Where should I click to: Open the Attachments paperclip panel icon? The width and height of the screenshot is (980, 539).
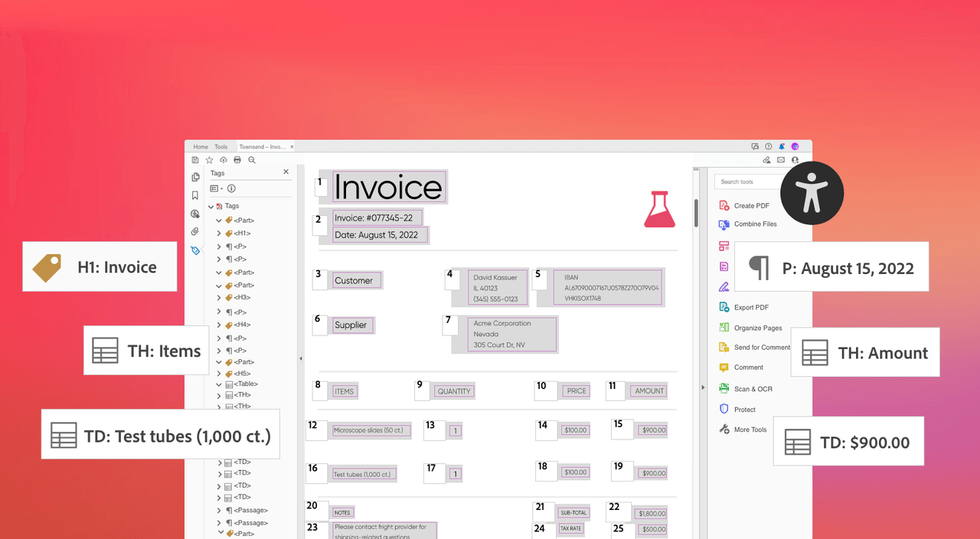click(x=195, y=231)
